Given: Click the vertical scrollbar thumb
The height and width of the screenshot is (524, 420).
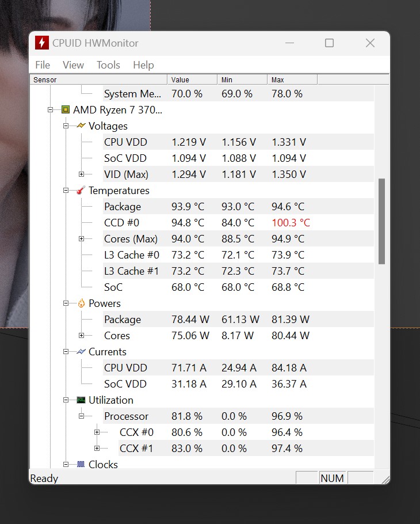Looking at the screenshot, I should click(381, 221).
